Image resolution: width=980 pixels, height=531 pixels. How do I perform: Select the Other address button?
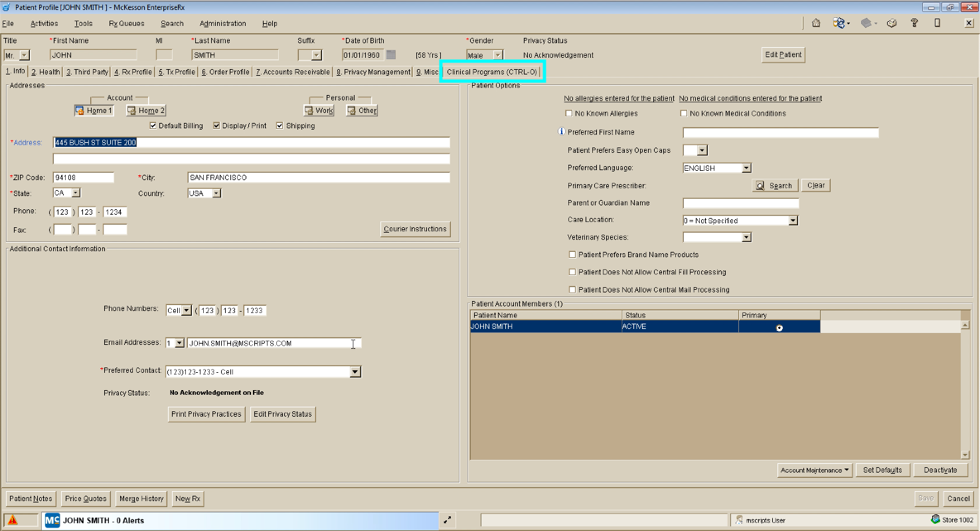click(x=362, y=110)
